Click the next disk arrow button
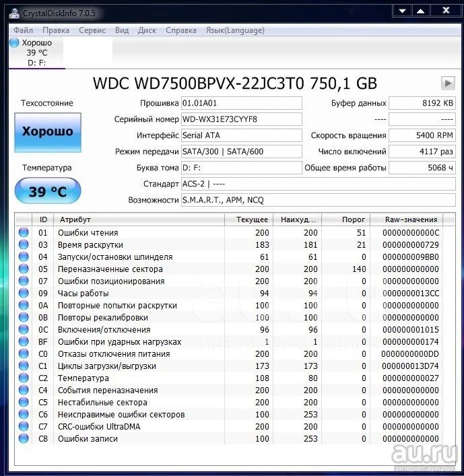 [x=448, y=83]
